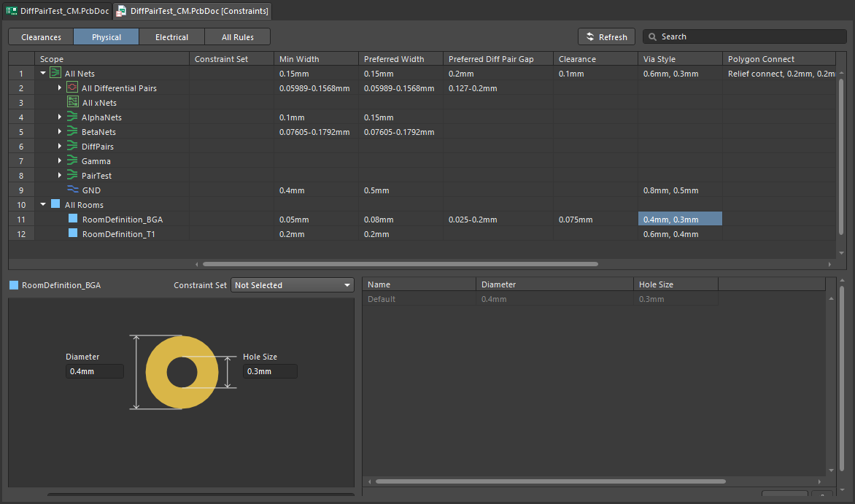
Task: Click All Differential Pairs gap cell 0.127-0.2mm
Action: pos(498,88)
